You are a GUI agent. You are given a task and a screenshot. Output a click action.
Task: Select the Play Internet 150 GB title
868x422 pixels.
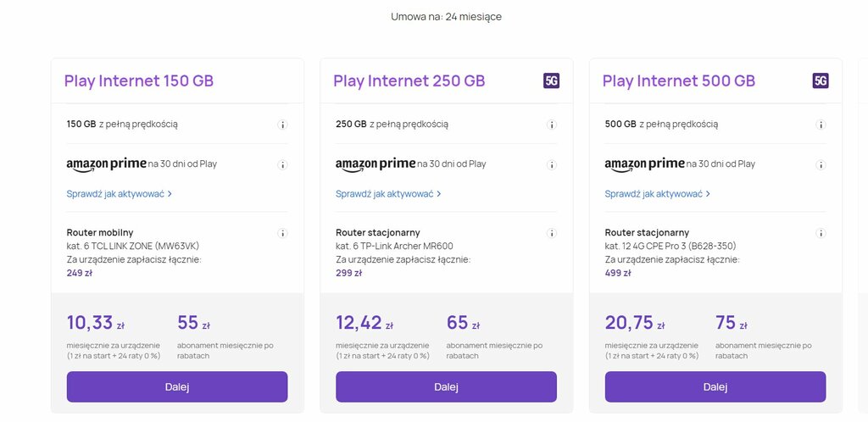coord(139,81)
